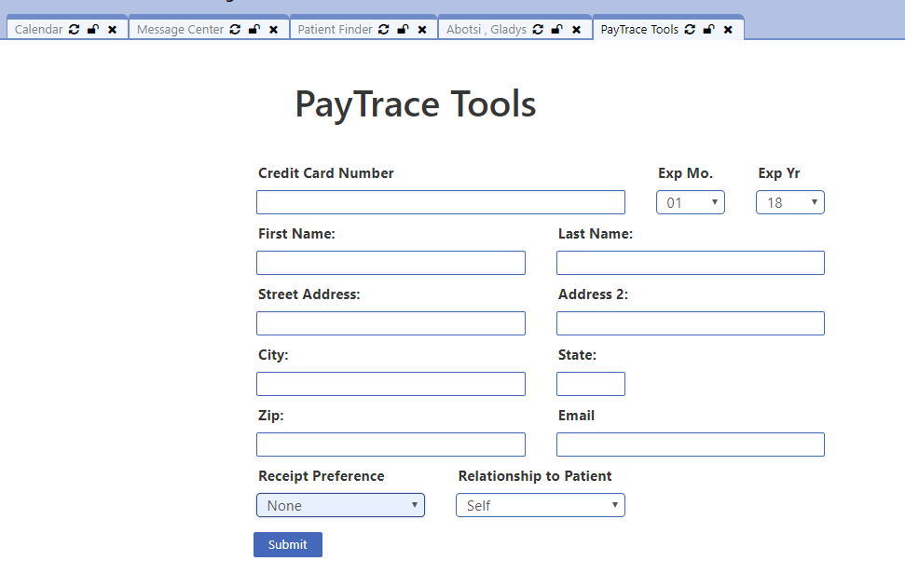Focus the State text box
The image size is (905, 588).
click(x=591, y=384)
